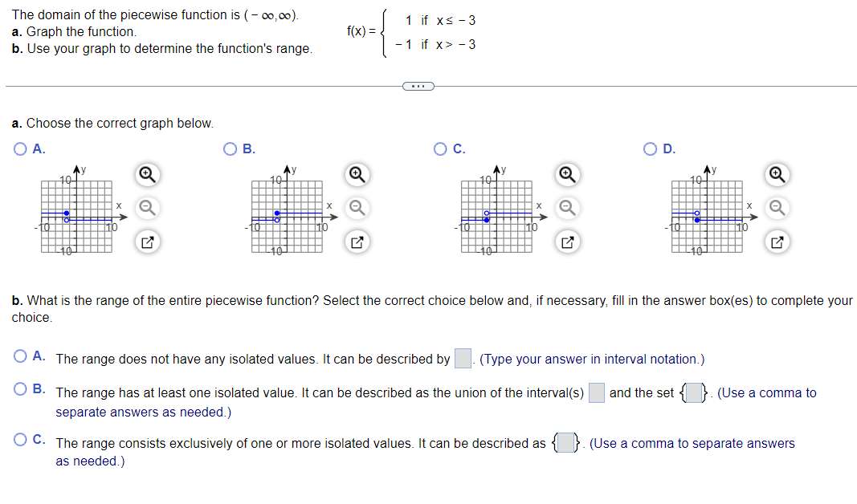857x504 pixels.
Task: Expand the collapsed question divider ellipsis
Action: (x=418, y=86)
